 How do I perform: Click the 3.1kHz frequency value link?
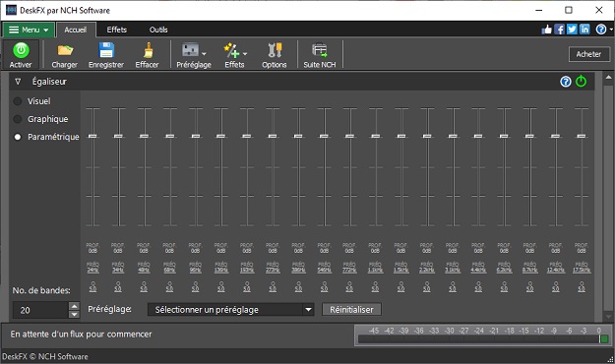click(453, 271)
